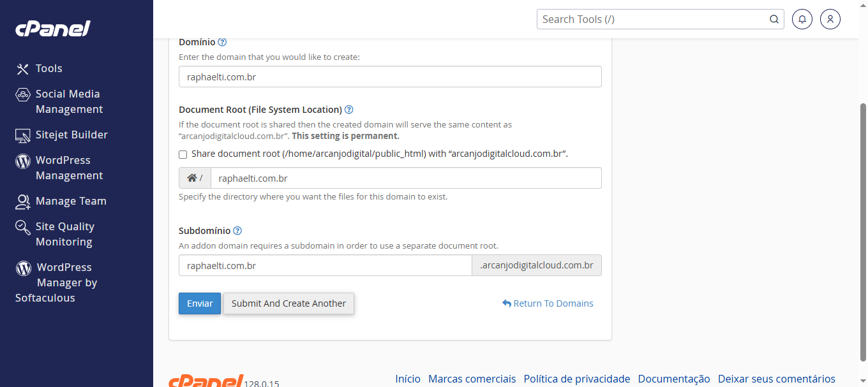Screen dimensions: 868x387
Task: Click help icon next to Domínio
Action: click(x=222, y=42)
